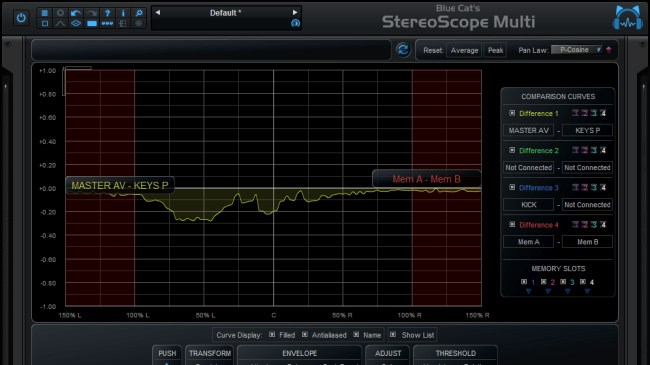The width and height of the screenshot is (650, 365).
Task: Open the PUSH tab
Action: [167, 354]
